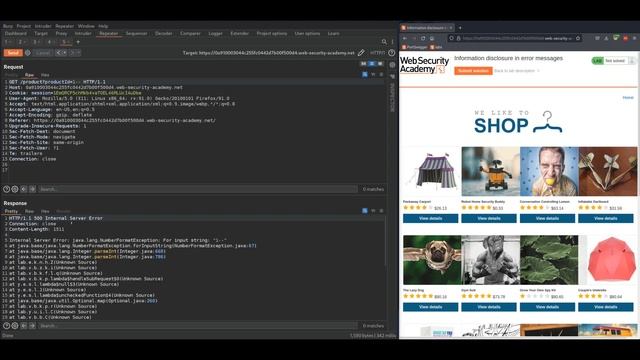The image size is (640, 360).
Task: Toggle the \n non-printable characters icon in Request
Action: coord(373,74)
